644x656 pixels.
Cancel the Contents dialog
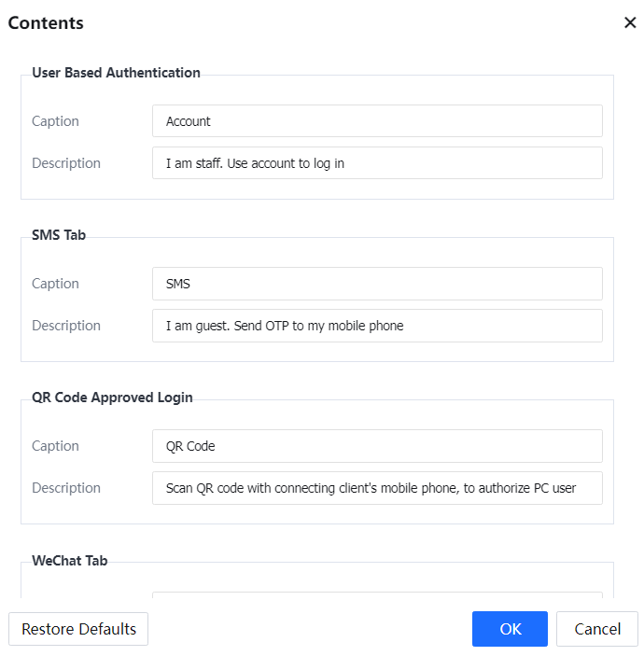pyautogui.click(x=597, y=629)
